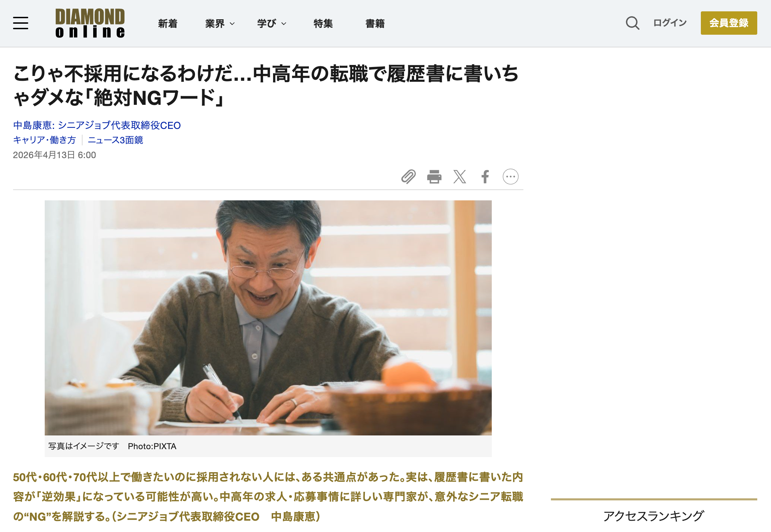Expand the 業界 dropdown menu
Image resolution: width=771 pixels, height=532 pixels.
pos(220,23)
